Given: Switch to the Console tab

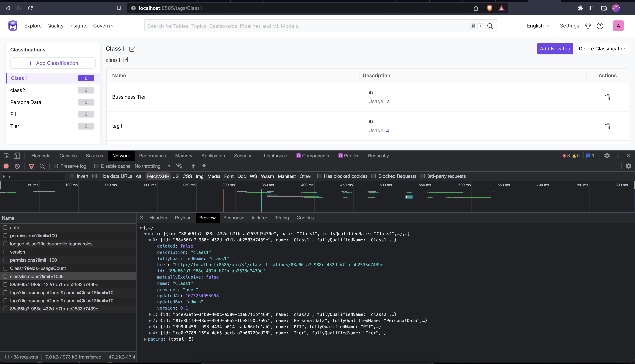Looking at the screenshot, I should 68,156.
